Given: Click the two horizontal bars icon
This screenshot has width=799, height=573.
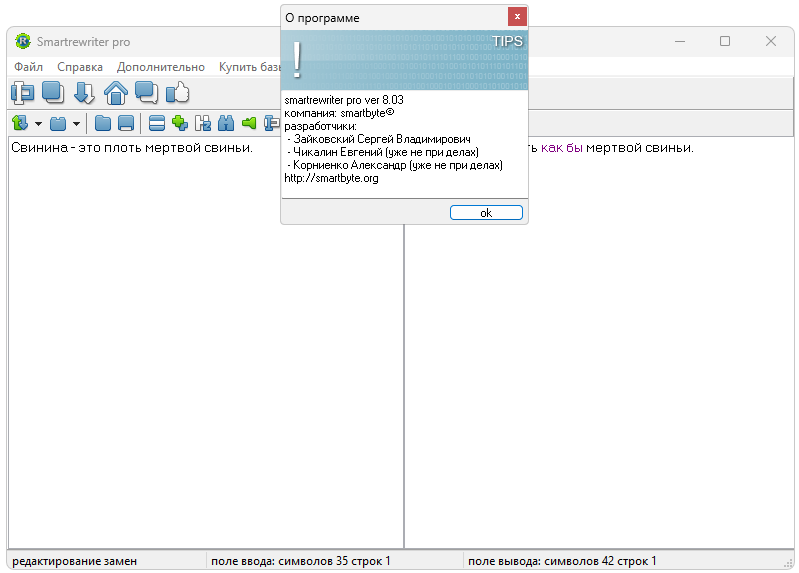Looking at the screenshot, I should [156, 123].
